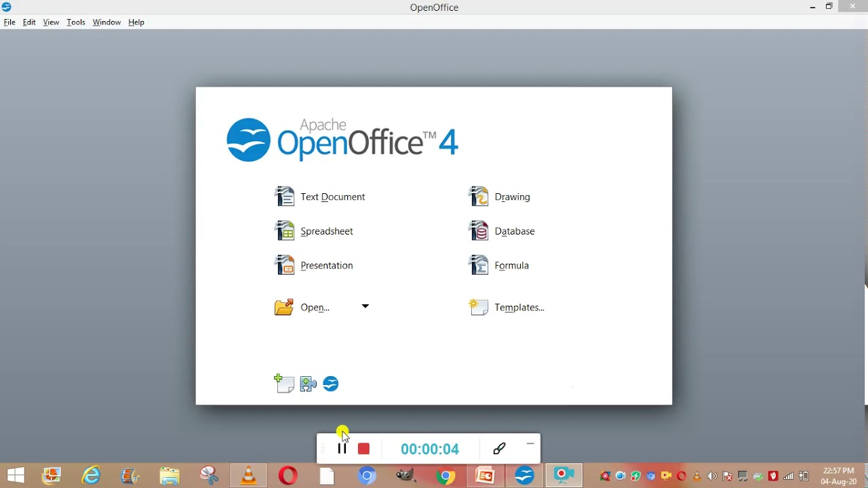Switch to OpenOffice in the taskbar

point(525,476)
